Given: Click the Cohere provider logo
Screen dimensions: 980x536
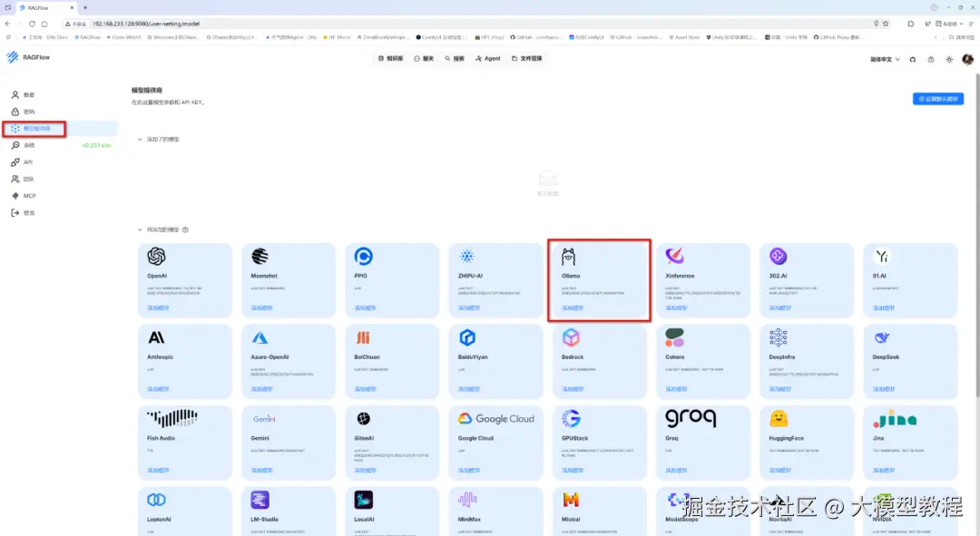Looking at the screenshot, I should pyautogui.click(x=674, y=337).
